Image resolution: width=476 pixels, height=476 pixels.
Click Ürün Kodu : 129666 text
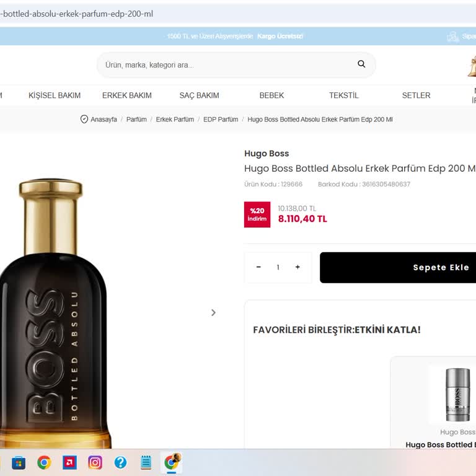tap(273, 184)
